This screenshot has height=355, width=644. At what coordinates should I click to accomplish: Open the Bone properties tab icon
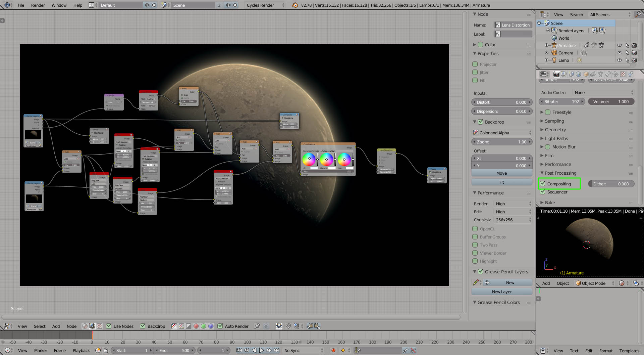point(608,74)
